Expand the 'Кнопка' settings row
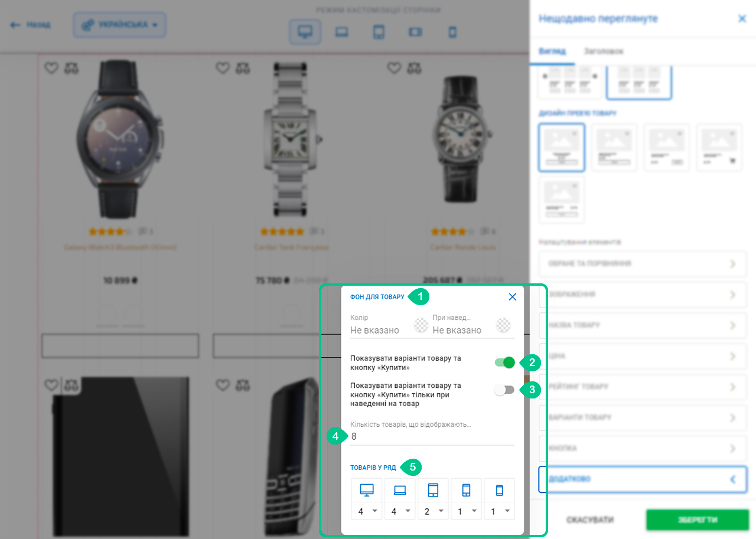Viewport: 756px width, 539px height. (x=643, y=448)
